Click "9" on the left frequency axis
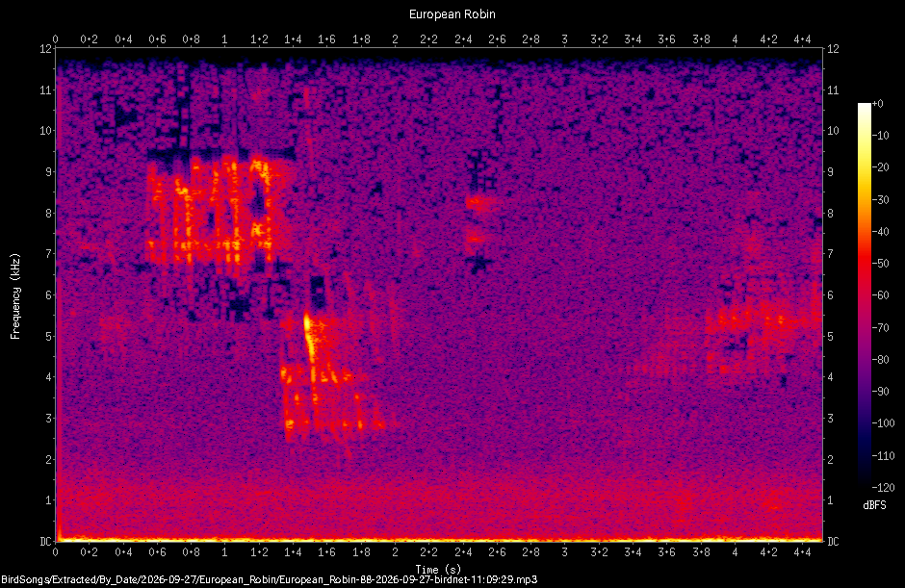This screenshot has height=588, width=905. click(x=49, y=172)
